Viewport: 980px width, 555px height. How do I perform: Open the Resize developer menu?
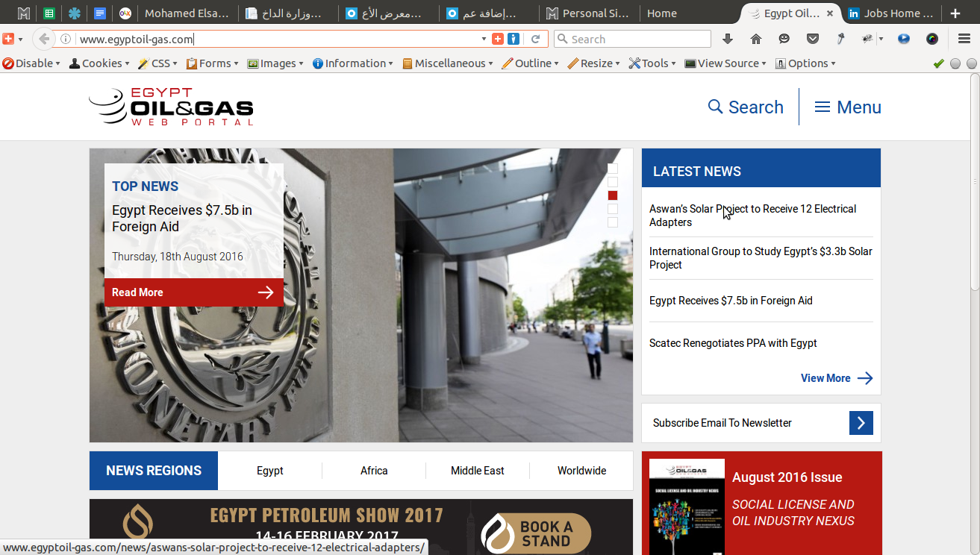594,63
